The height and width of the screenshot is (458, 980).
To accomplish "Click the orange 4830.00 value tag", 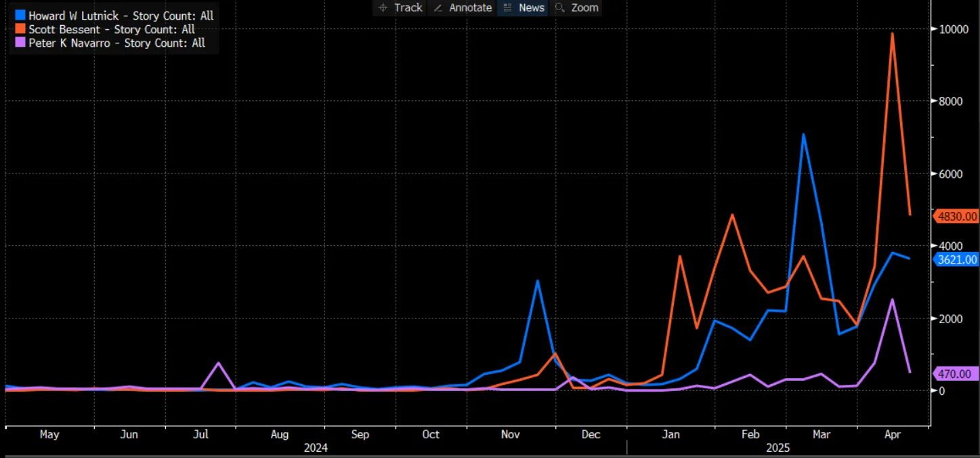I will coord(957,216).
